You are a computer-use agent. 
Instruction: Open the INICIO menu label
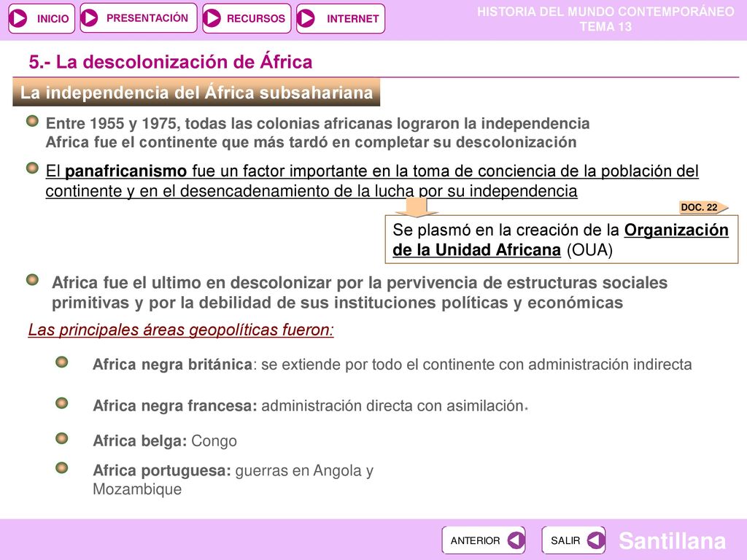[x=53, y=19]
